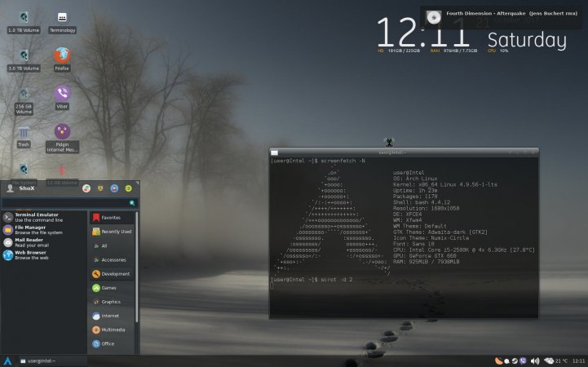Click the 21 °C temperature on panel
Viewport: 588px width, 367px height.
[561, 361]
